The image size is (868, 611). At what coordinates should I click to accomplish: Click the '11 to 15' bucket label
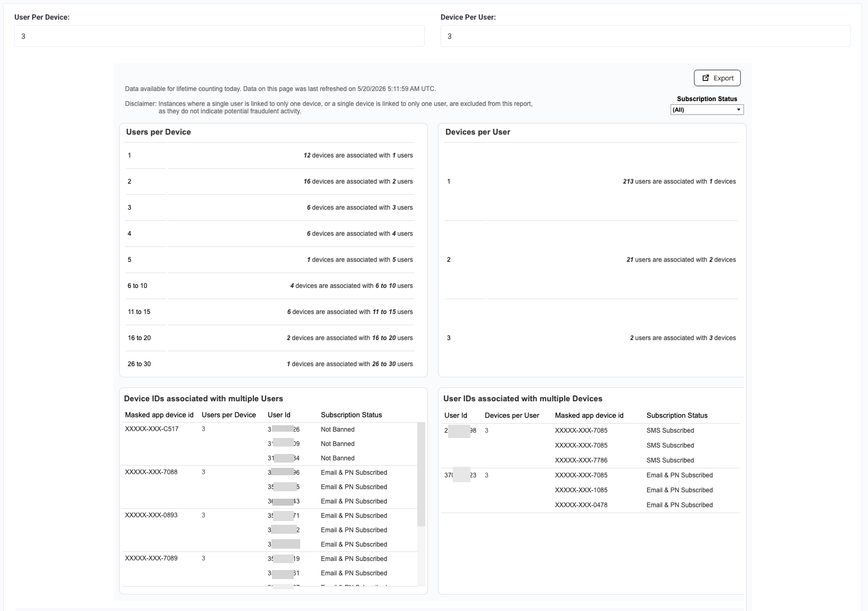139,312
